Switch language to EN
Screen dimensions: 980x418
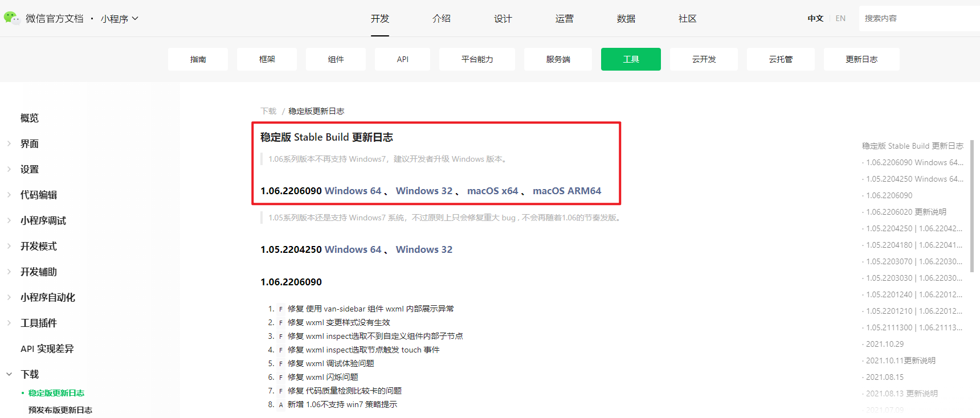(x=840, y=18)
